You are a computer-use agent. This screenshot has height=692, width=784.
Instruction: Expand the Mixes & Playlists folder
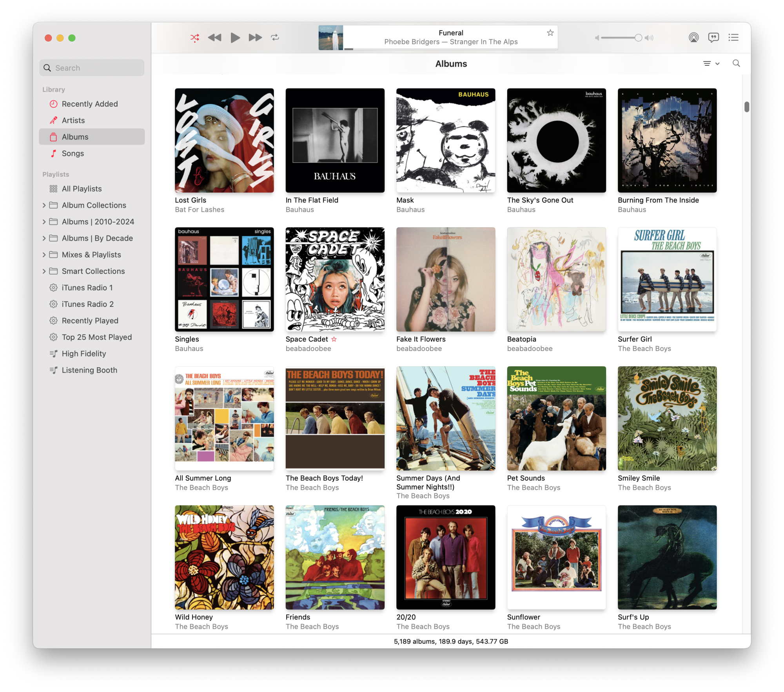[44, 255]
